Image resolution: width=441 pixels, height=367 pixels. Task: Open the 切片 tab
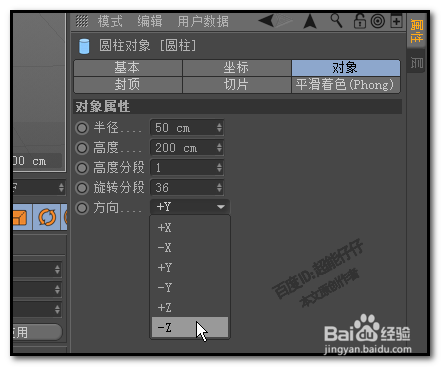[237, 85]
